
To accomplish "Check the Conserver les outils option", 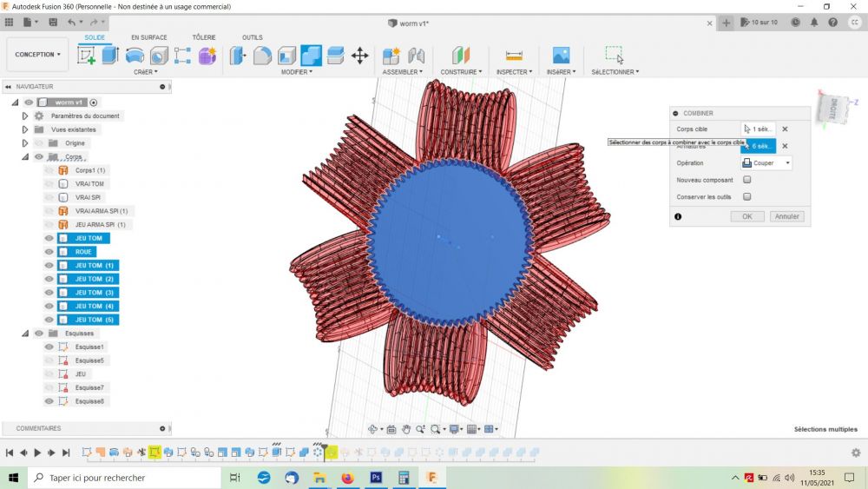I will (x=747, y=196).
